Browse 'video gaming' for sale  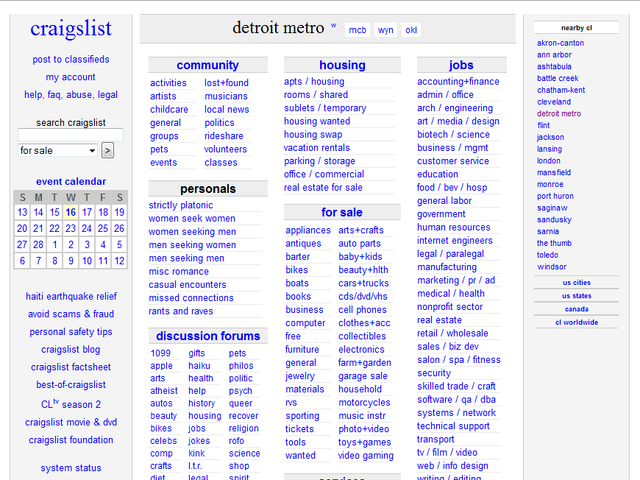pyautogui.click(x=366, y=456)
